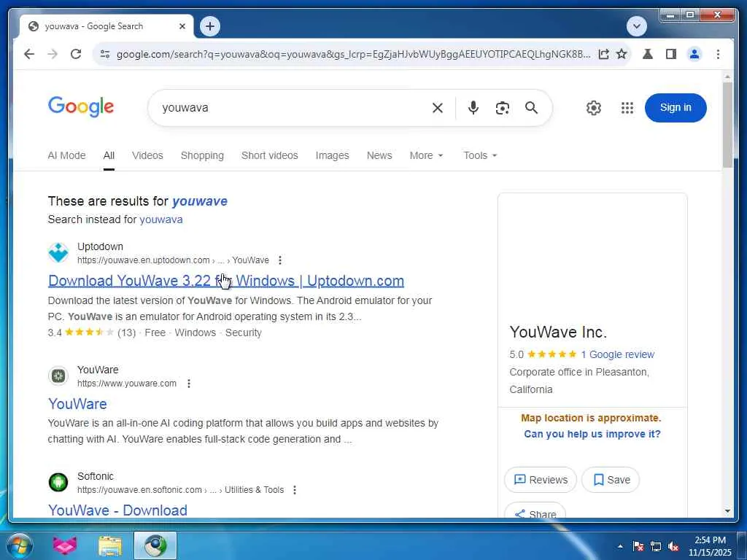Open YouWave - Download Softonic link
747x560 pixels.
pyautogui.click(x=117, y=510)
